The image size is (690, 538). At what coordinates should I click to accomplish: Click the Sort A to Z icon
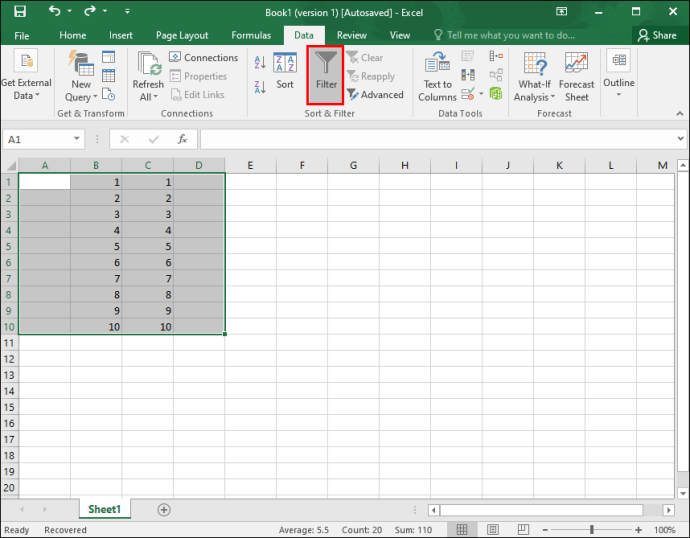pos(260,63)
